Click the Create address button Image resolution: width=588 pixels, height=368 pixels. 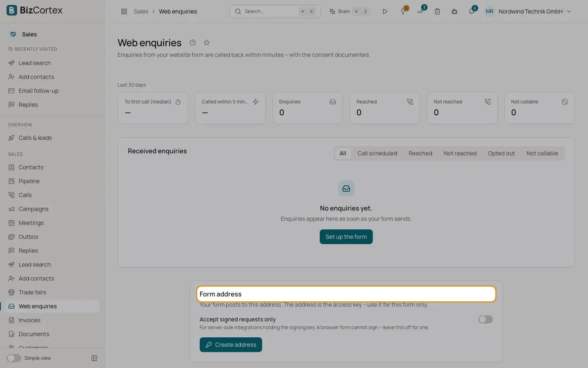(231, 345)
